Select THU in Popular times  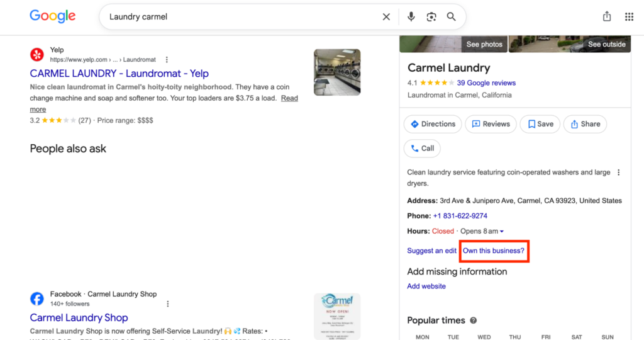tap(514, 337)
